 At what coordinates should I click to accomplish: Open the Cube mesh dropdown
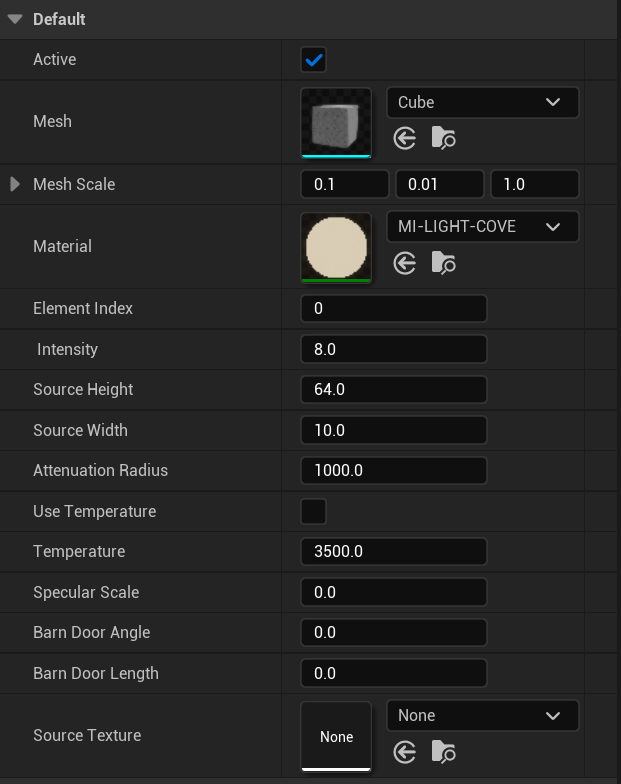tap(482, 102)
